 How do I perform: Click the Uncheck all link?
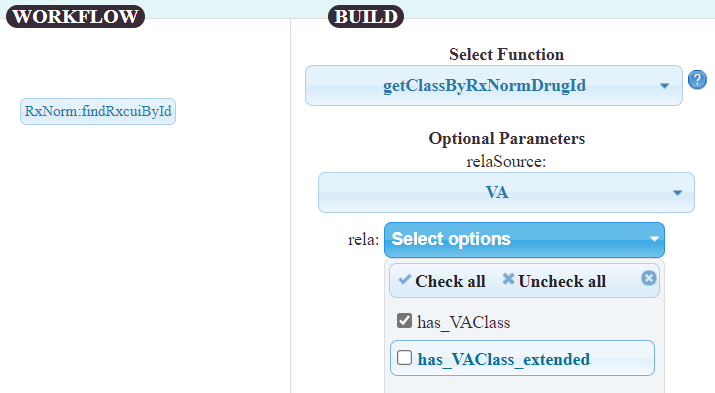(562, 281)
